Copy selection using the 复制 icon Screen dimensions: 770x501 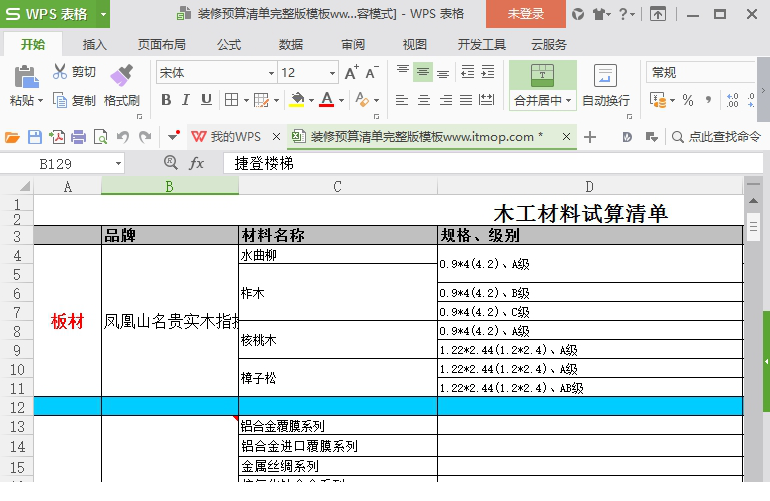tap(59, 100)
